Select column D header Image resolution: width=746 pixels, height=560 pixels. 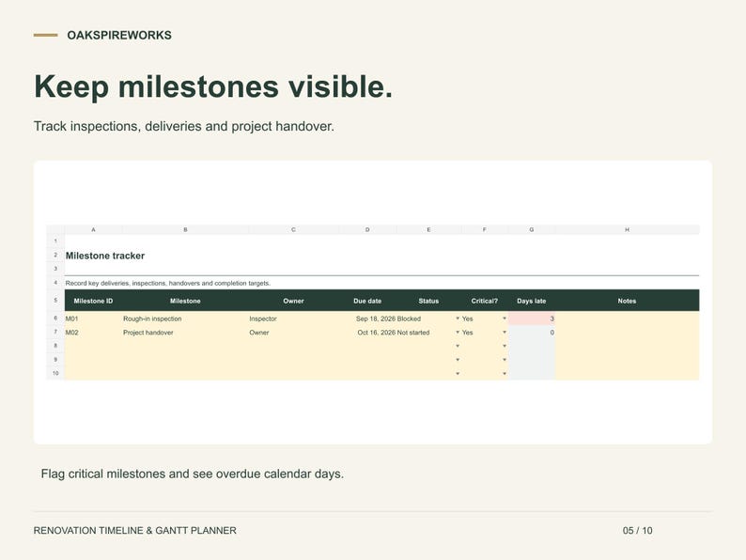[x=367, y=230]
